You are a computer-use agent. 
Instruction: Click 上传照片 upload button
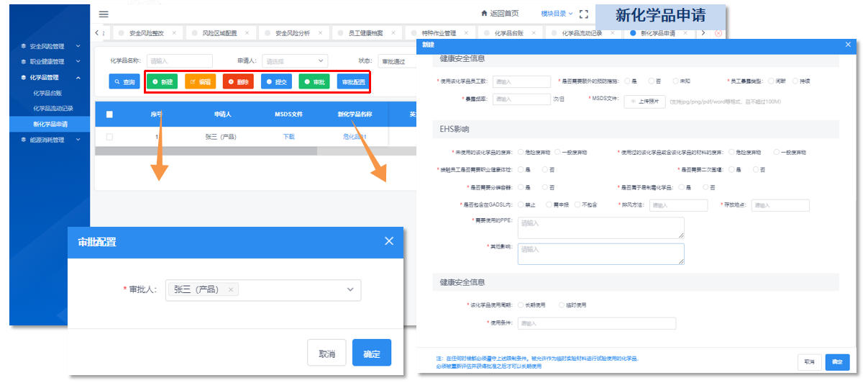click(x=644, y=102)
